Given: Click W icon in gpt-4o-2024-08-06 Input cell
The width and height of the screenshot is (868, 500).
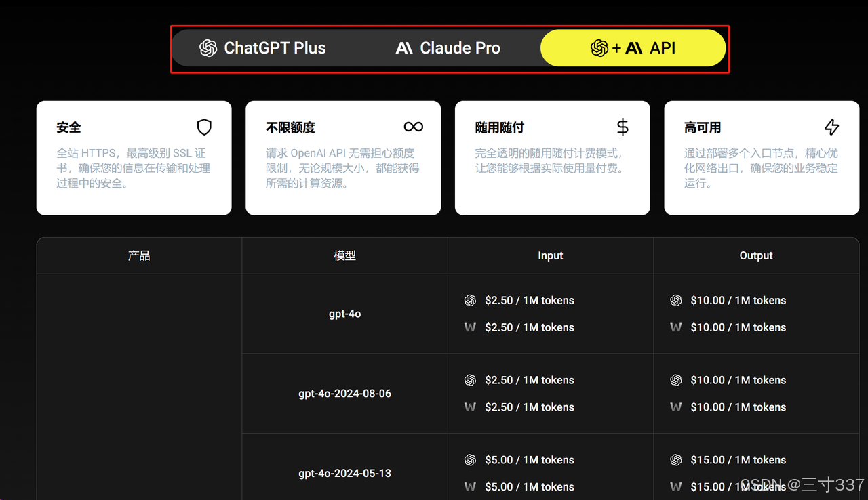Looking at the screenshot, I should [x=470, y=407].
